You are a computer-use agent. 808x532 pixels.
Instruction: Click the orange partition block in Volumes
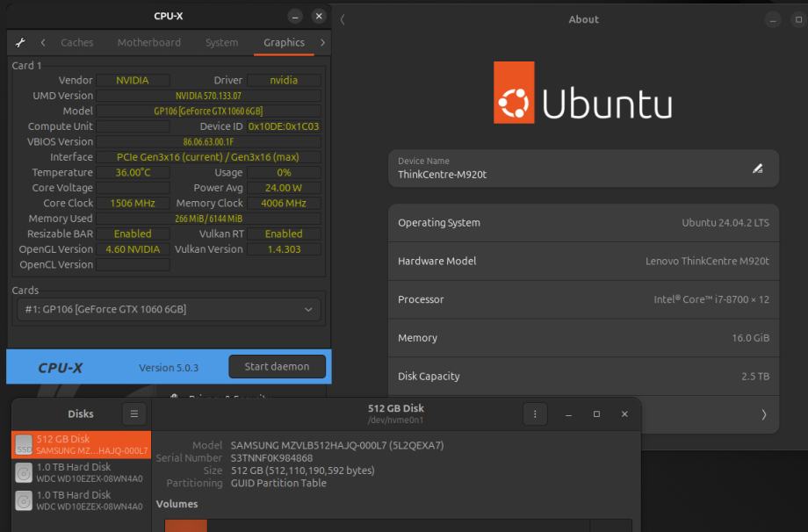[x=186, y=525]
